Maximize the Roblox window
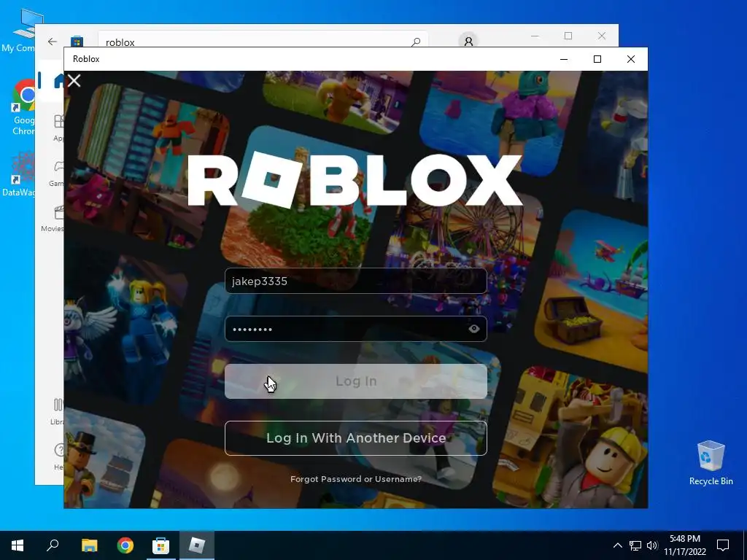Viewport: 747px width, 560px height. [x=597, y=59]
